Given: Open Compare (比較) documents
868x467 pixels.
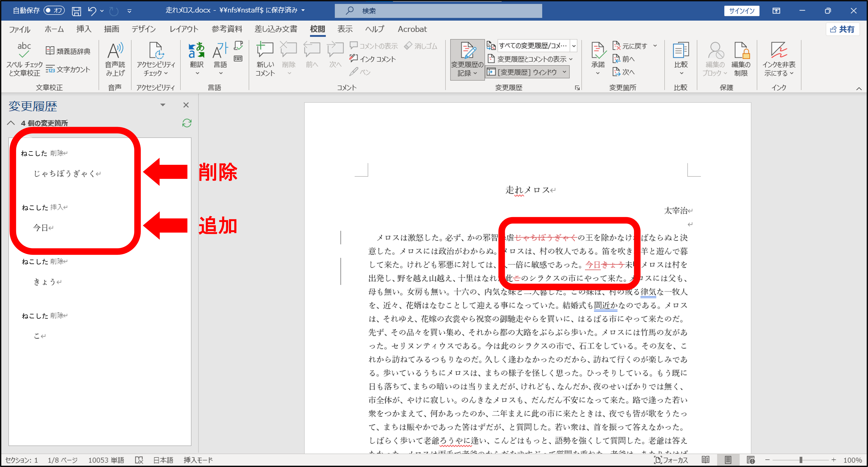Looking at the screenshot, I should click(681, 59).
